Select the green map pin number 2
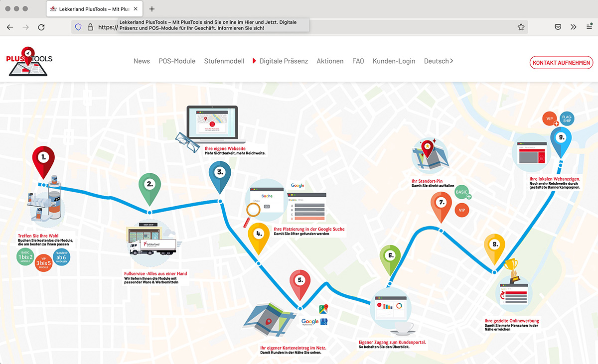Screen dimensions: 598x364 pos(149,190)
